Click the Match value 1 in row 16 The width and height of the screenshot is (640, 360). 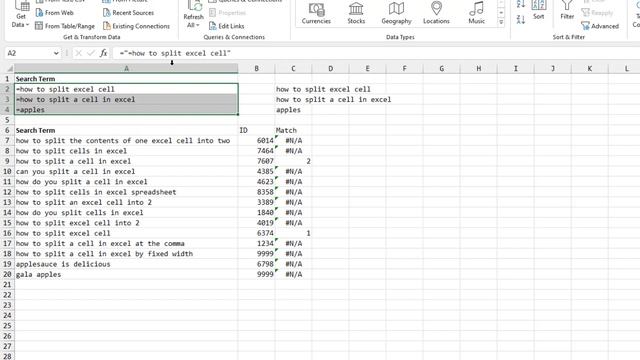(293, 233)
